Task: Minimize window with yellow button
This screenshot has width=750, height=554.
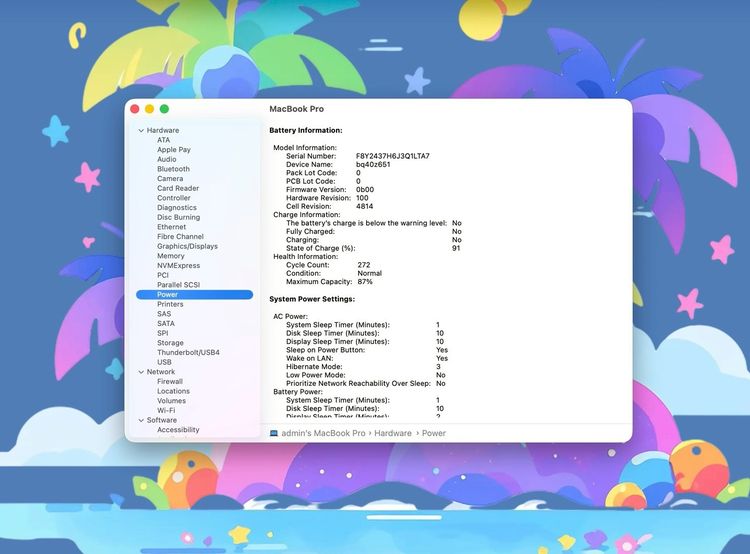Action: pyautogui.click(x=149, y=109)
